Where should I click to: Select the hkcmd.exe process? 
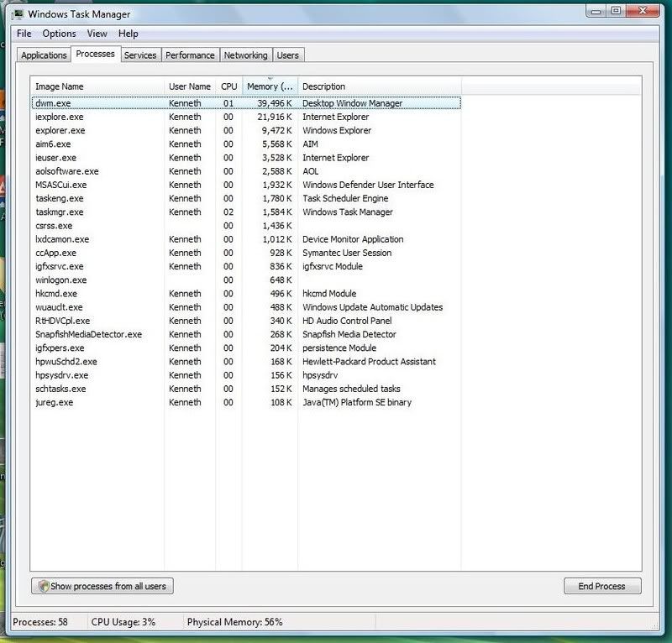click(246, 294)
